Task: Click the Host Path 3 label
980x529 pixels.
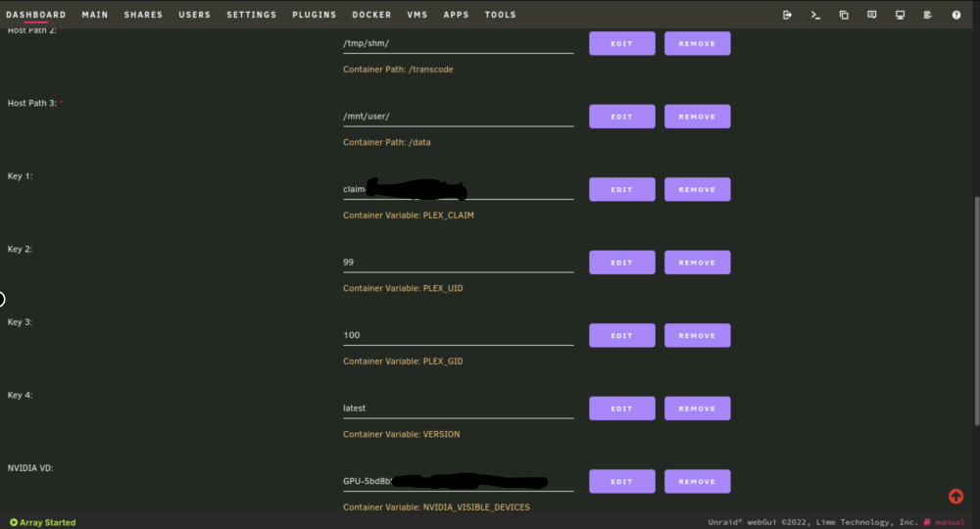Action: (32, 103)
